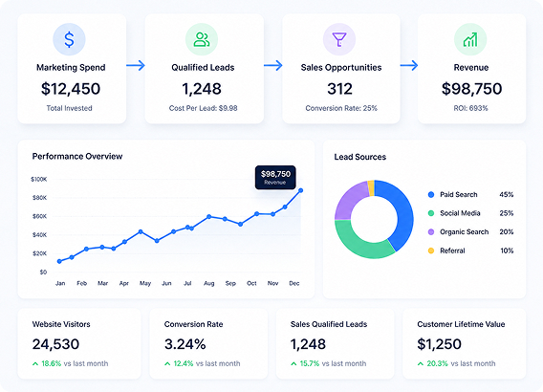Open the Conversion Rate 3.24% card
This screenshot has width=543, height=392.
tap(208, 343)
